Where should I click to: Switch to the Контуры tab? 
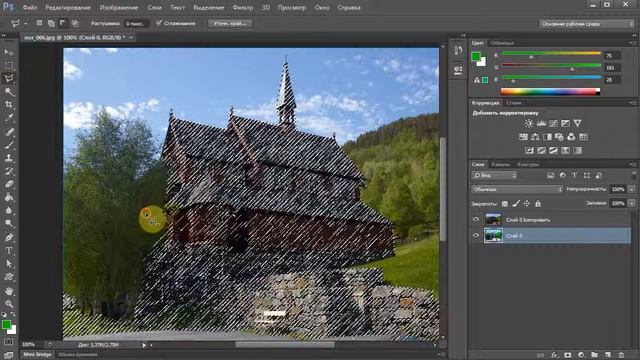coord(528,164)
